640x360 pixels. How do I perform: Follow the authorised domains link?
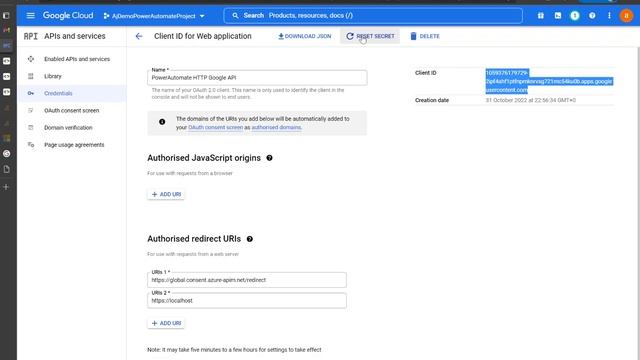click(x=276, y=127)
